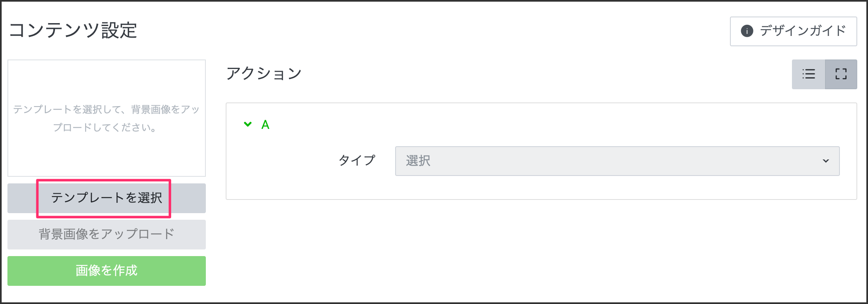Click the arrow on the タイプ select box

825,161
